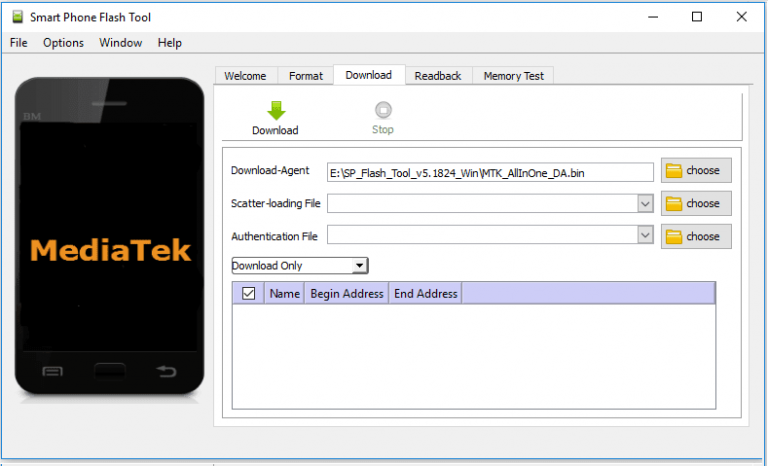Click the Stop icon button
This screenshot has width=768, height=466.
click(383, 110)
